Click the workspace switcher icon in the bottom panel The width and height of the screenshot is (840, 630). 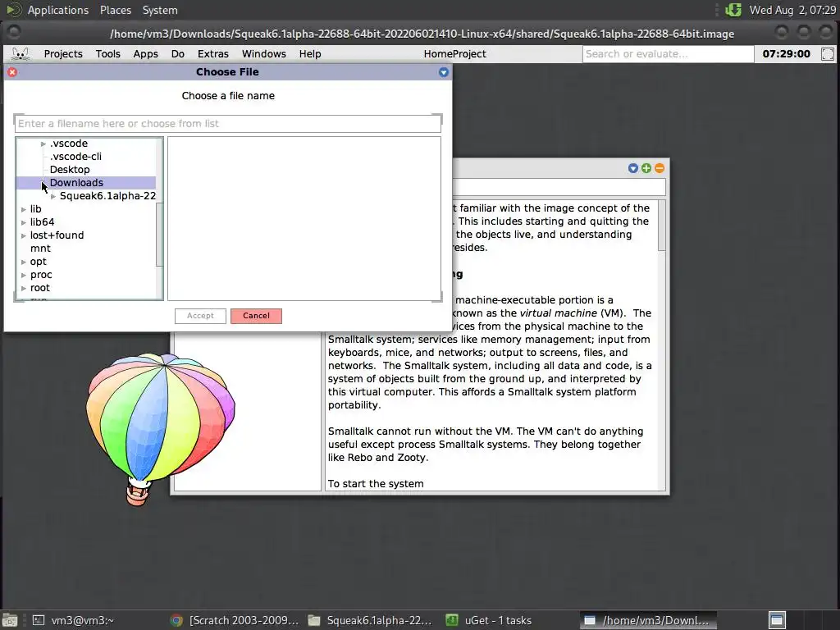777,620
